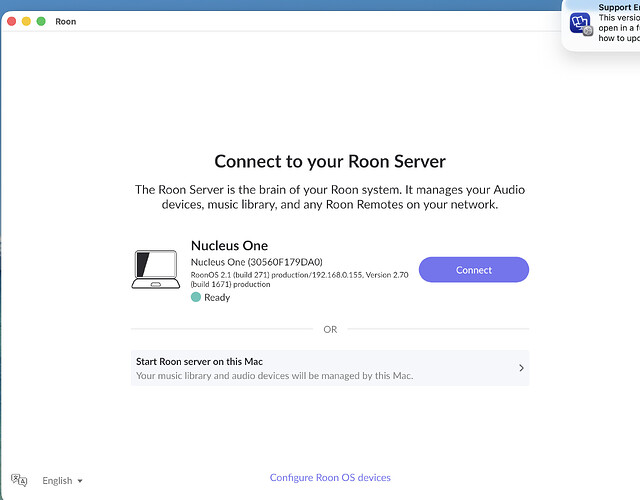Open Configure Roon OS devices link

(x=330, y=478)
